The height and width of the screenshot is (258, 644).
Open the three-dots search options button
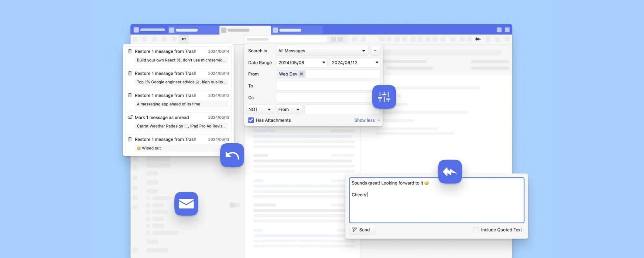375,51
